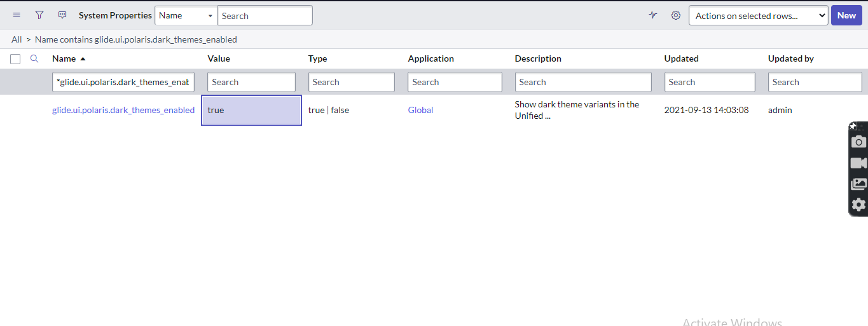This screenshot has height=326, width=868.
Task: Open the activity stream chat icon
Action: click(62, 15)
